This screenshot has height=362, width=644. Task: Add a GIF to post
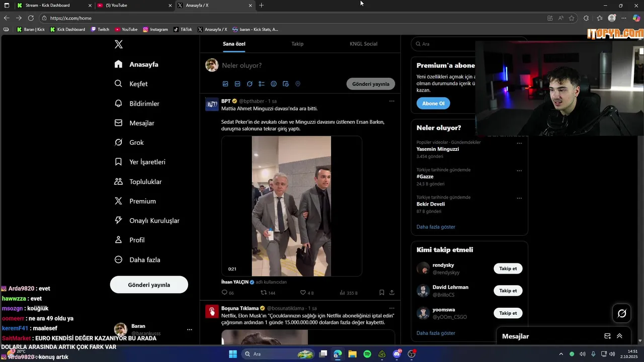pos(237,84)
